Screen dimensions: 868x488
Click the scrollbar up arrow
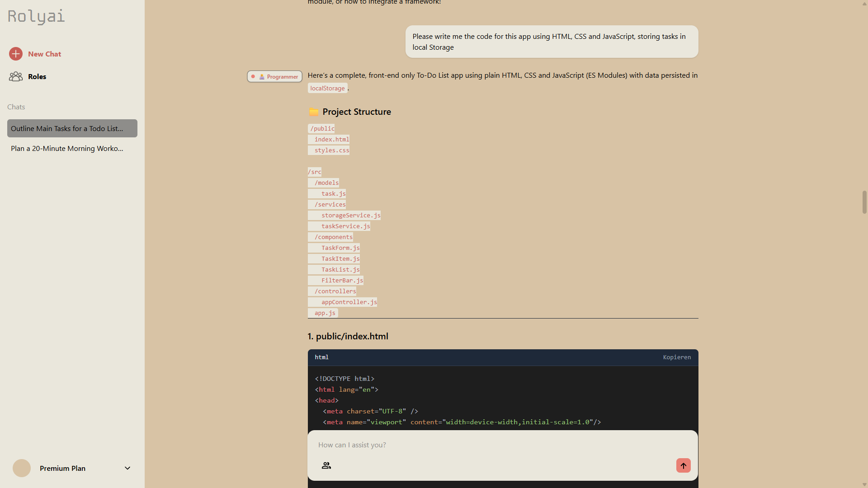(x=864, y=4)
